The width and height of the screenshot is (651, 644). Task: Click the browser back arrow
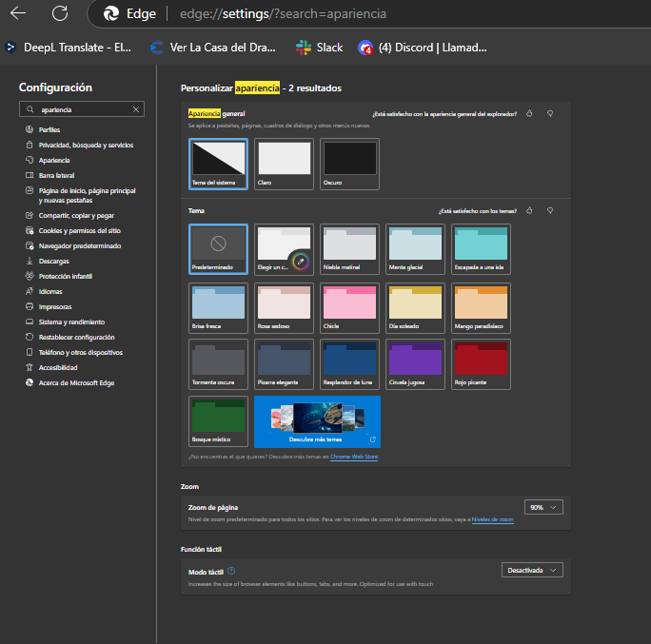pos(18,14)
